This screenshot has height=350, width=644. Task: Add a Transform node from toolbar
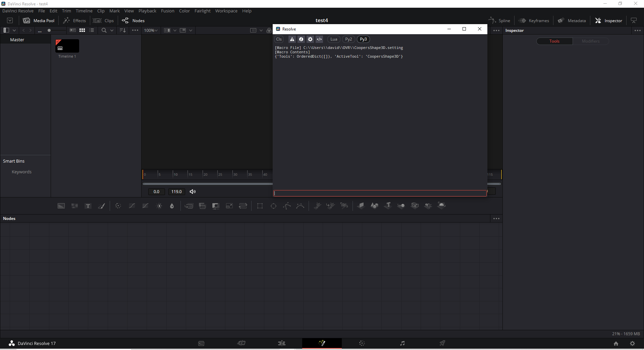[243, 206]
